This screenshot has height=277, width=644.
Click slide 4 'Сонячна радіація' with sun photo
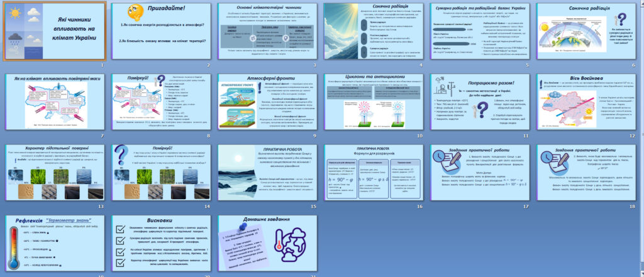click(x=374, y=31)
